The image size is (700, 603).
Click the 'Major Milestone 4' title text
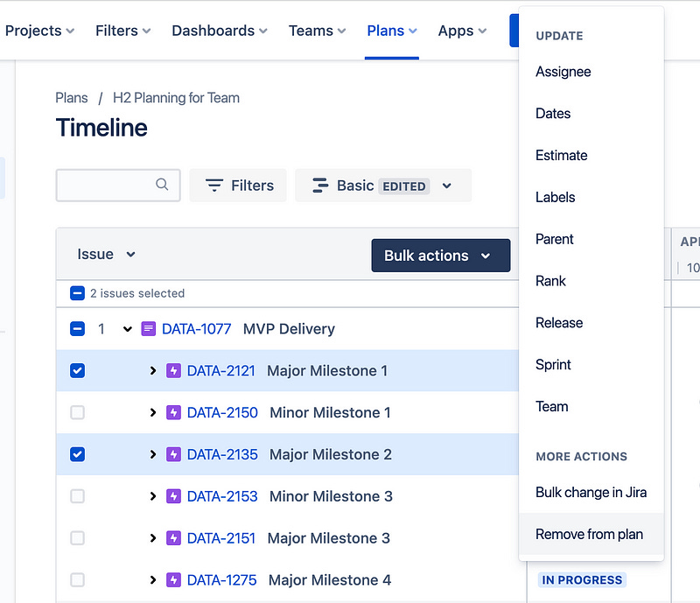(330, 580)
